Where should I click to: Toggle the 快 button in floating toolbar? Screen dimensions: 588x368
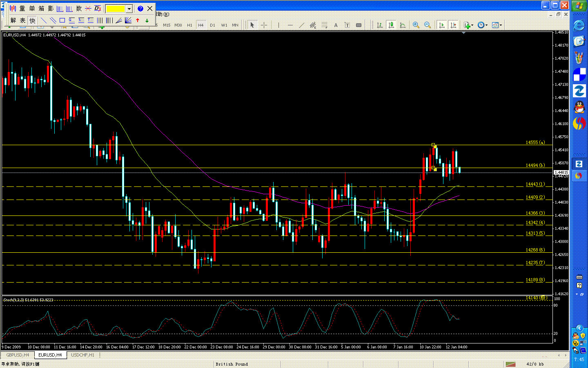point(32,20)
